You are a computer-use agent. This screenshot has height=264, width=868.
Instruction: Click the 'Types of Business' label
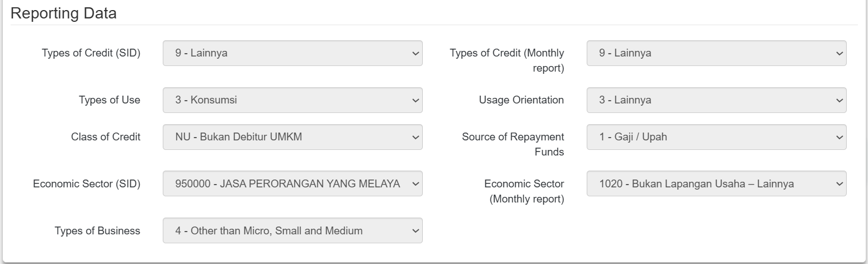[x=97, y=230]
